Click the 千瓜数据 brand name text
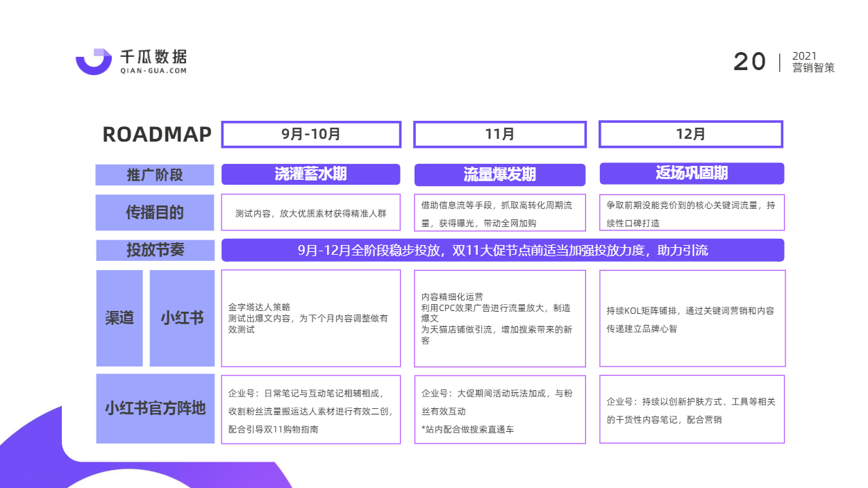The height and width of the screenshot is (488, 868). 153,56
